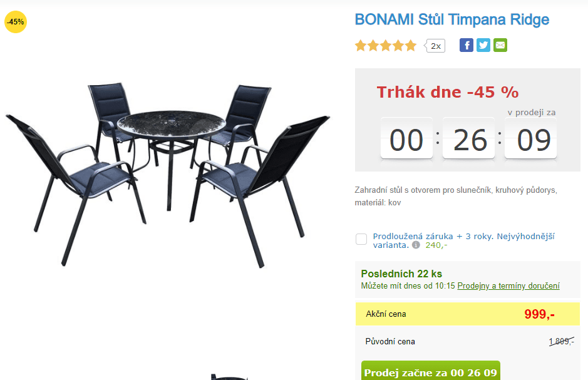Click the Posledních 22 ks stock label
Image resolution: width=588 pixels, height=380 pixels.
pos(401,274)
